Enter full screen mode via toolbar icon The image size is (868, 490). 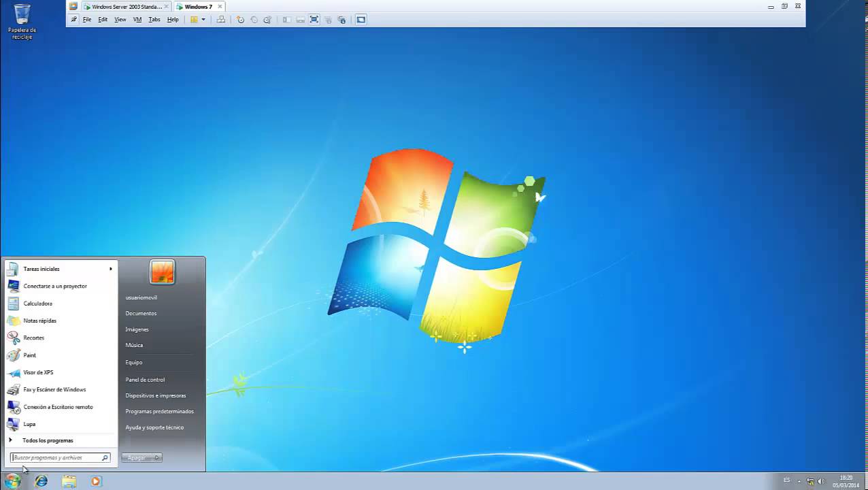[x=314, y=20]
